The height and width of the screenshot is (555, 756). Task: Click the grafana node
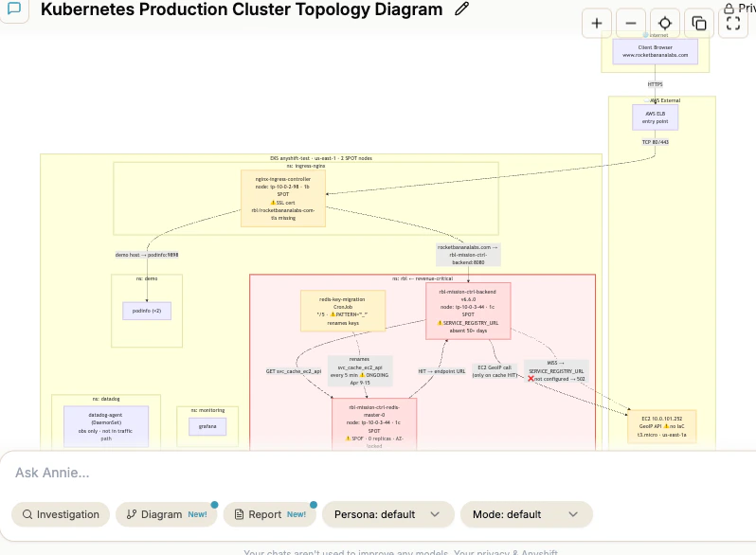[x=207, y=427]
